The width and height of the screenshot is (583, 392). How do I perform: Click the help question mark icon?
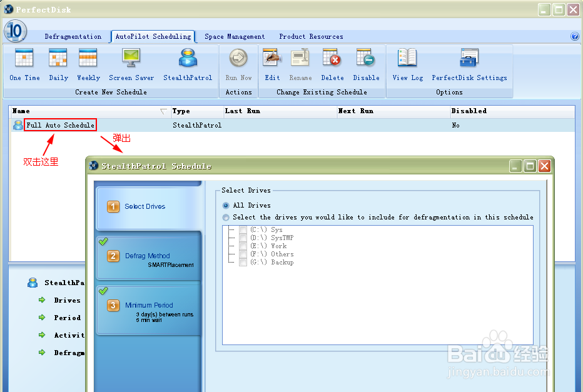coord(574,36)
